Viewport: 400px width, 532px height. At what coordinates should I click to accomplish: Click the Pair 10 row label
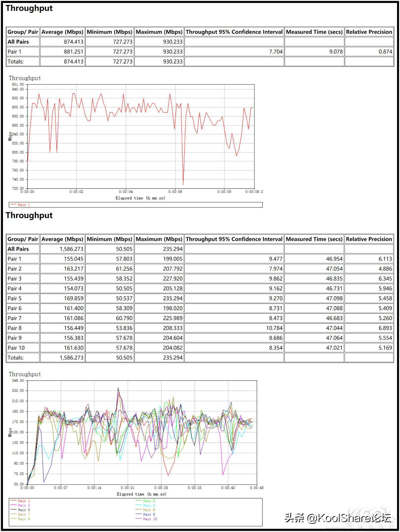(x=16, y=348)
